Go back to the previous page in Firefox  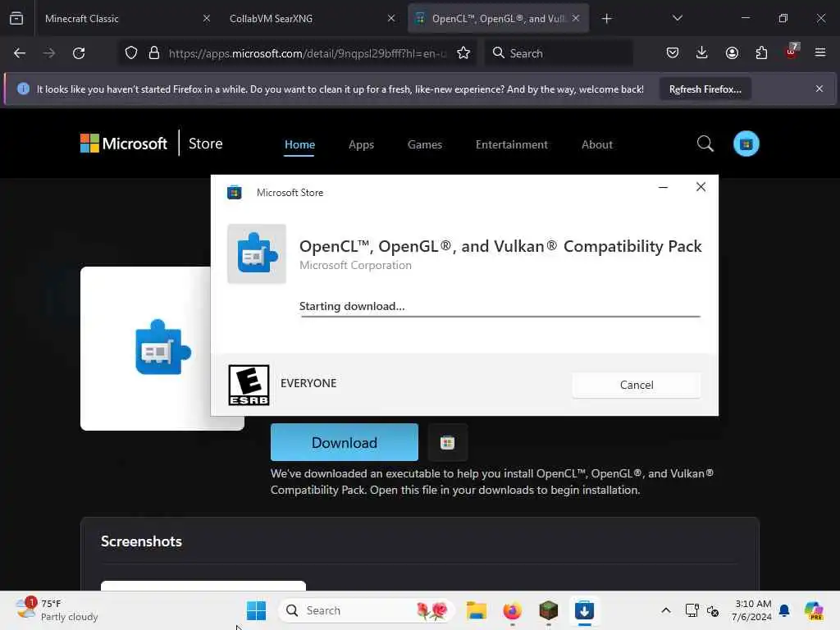(20, 53)
